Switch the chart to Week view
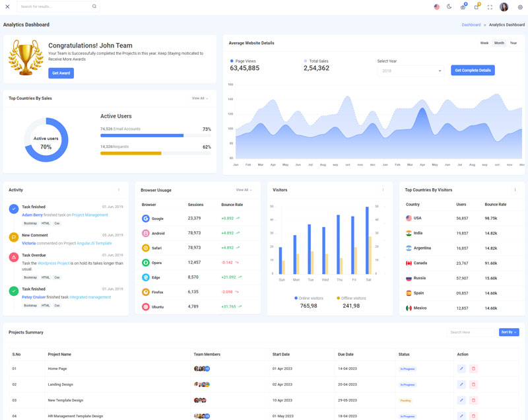Viewport: 528px width, 420px height. 484,43
